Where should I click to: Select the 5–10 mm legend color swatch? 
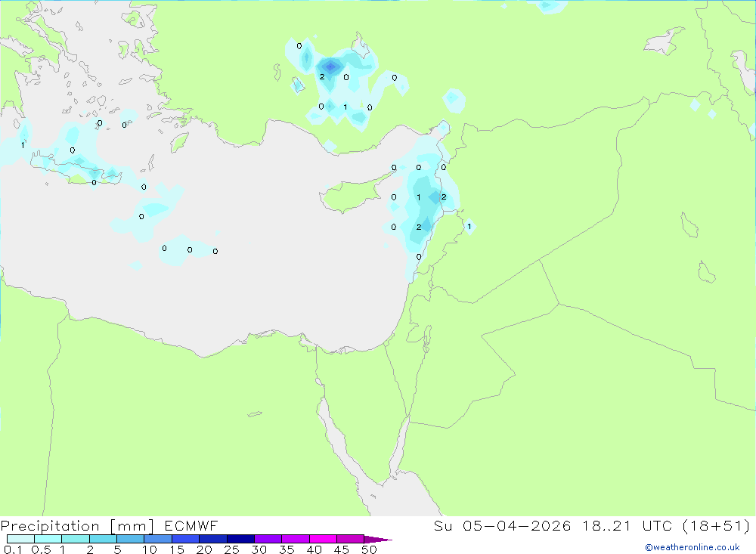tap(130, 539)
